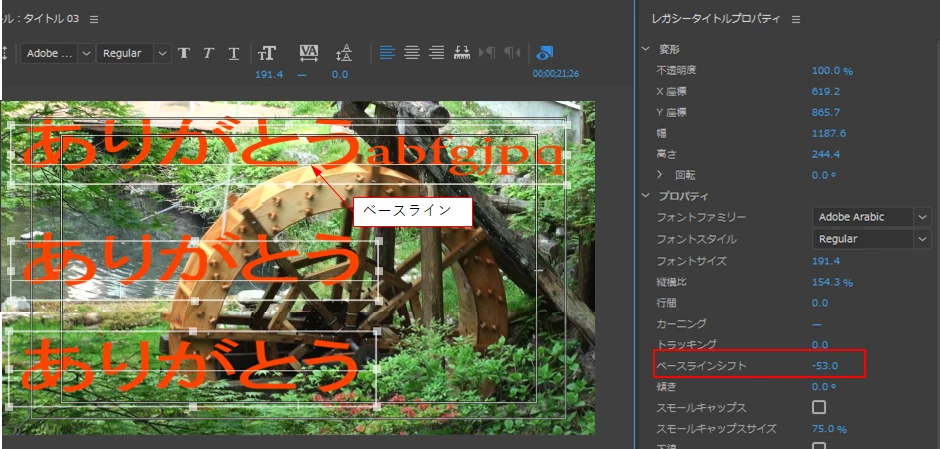940x449 pixels.
Task: Click スモールキャップスサイズ value 75.0 %
Action: (829, 429)
